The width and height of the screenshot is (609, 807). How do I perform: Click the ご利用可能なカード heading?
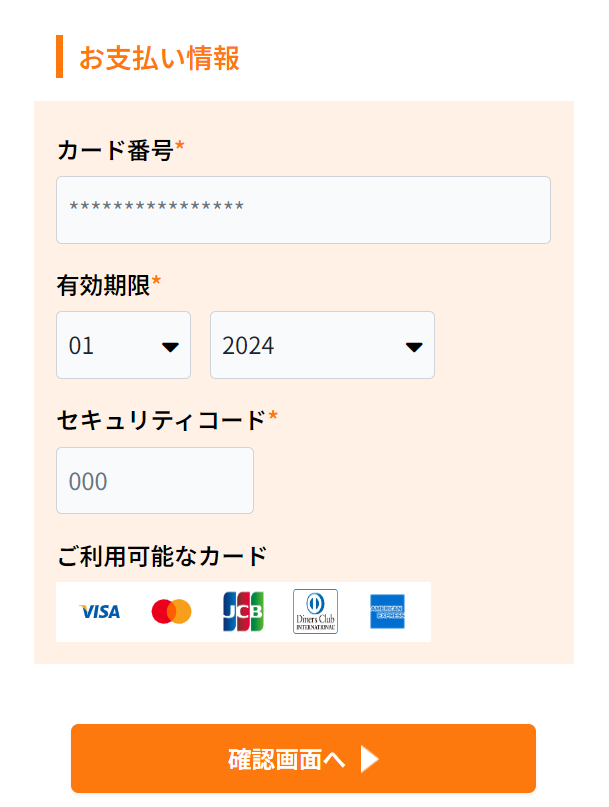pyautogui.click(x=162, y=556)
